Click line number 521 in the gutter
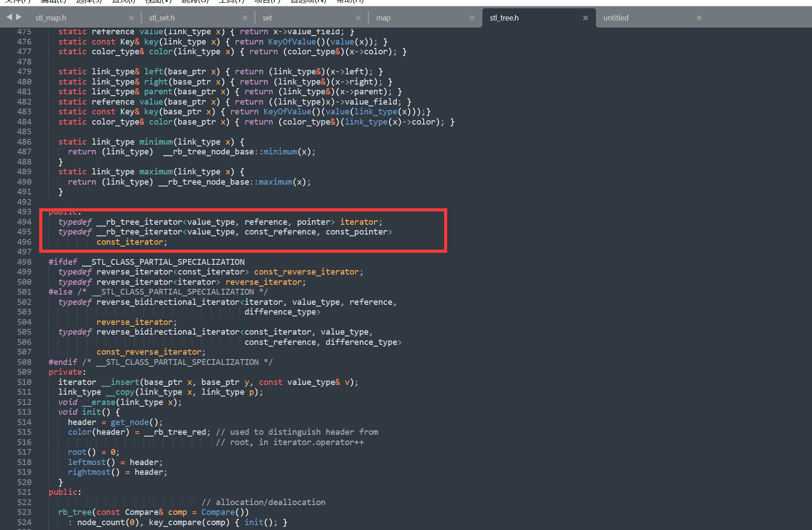The width and height of the screenshot is (812, 530). pos(24,492)
